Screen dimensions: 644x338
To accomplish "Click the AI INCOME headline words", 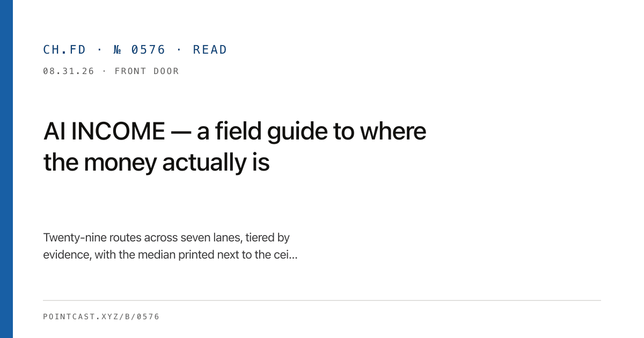I will [x=104, y=131].
